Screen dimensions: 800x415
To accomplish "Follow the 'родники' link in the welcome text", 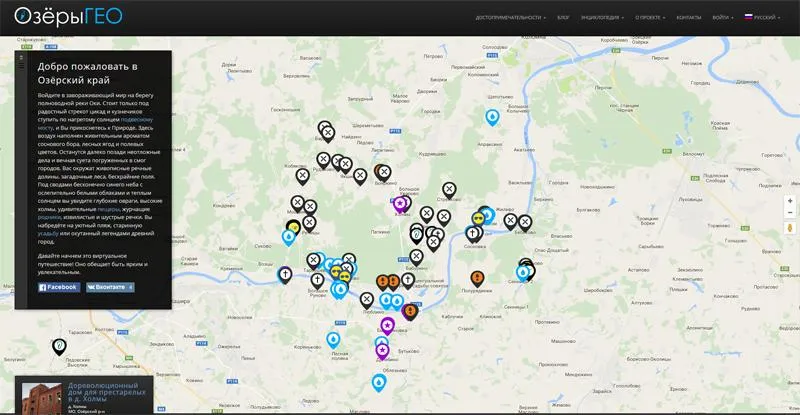I will point(48,217).
